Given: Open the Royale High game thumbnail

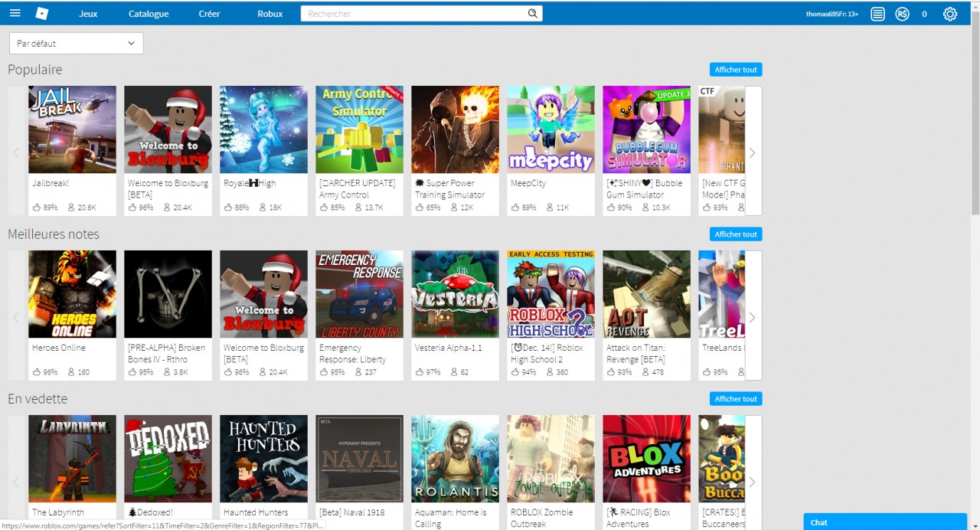Looking at the screenshot, I should tap(263, 129).
